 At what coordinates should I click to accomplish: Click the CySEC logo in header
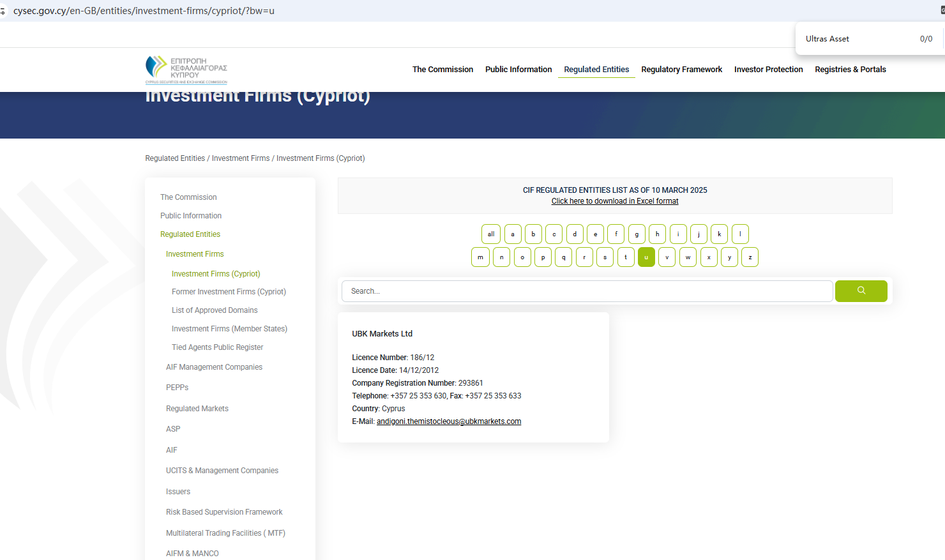(186, 70)
